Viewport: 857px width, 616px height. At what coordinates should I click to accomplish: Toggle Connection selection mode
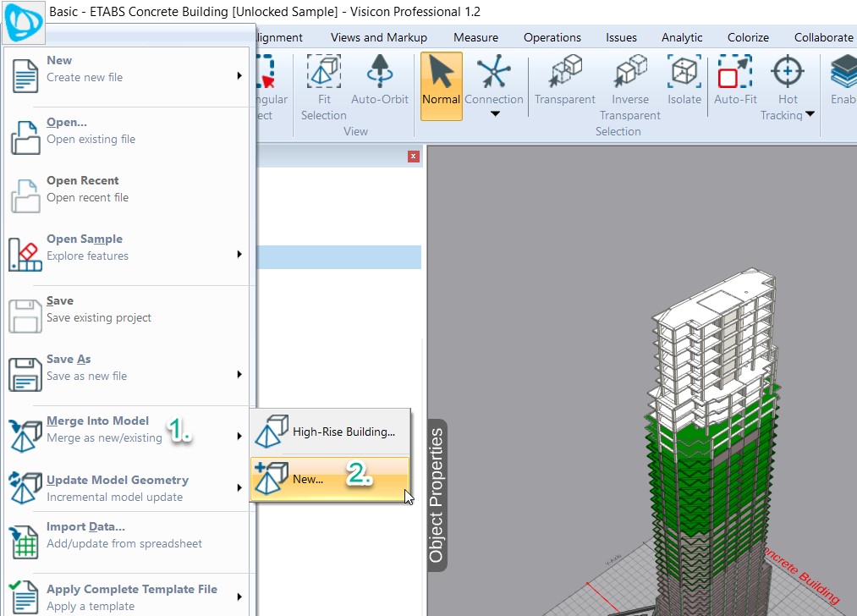(x=493, y=80)
